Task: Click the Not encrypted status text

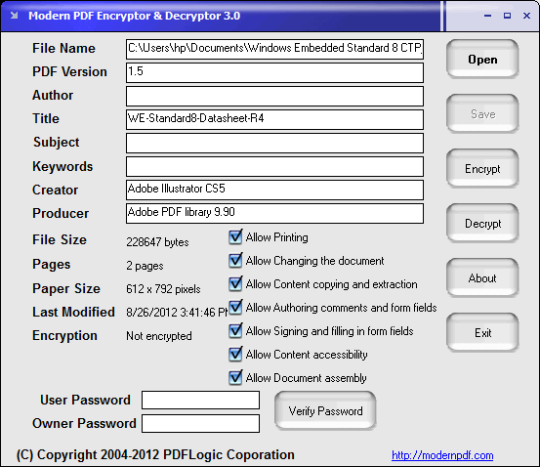Action: [x=159, y=336]
